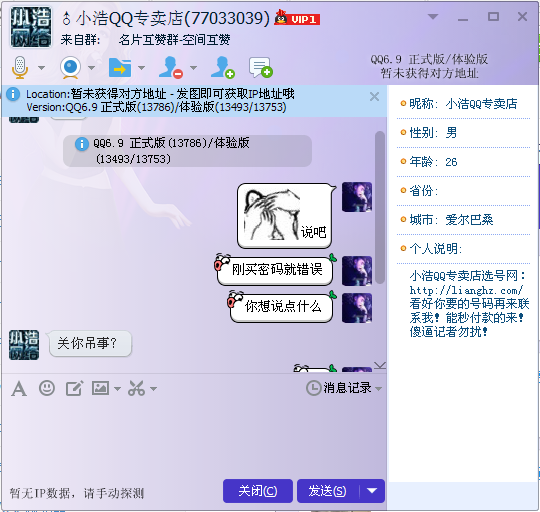Start a voice call with microphone icon
540x512 pixels.
tap(20, 67)
